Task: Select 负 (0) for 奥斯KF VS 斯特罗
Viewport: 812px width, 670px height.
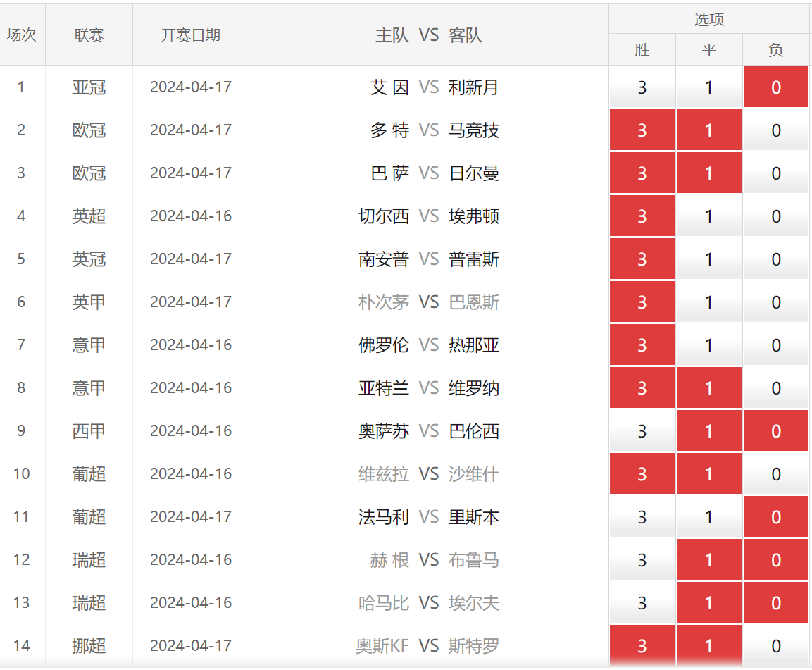Action: click(776, 646)
